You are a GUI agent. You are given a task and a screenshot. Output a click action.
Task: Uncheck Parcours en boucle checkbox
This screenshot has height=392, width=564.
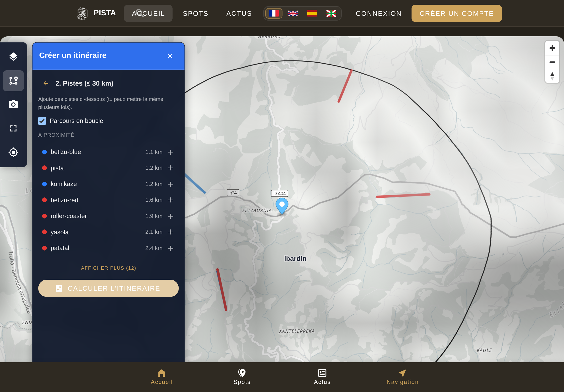tap(42, 121)
